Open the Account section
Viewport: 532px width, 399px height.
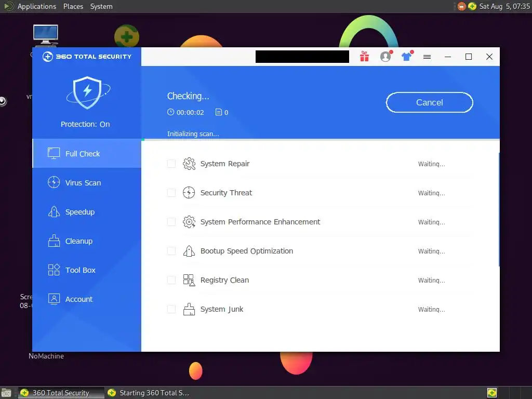(87, 299)
